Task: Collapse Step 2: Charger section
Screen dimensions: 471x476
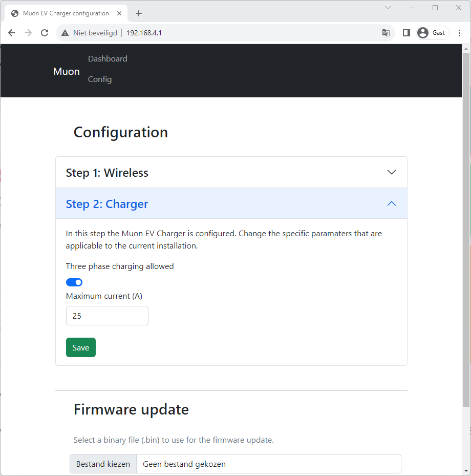Action: click(231, 204)
